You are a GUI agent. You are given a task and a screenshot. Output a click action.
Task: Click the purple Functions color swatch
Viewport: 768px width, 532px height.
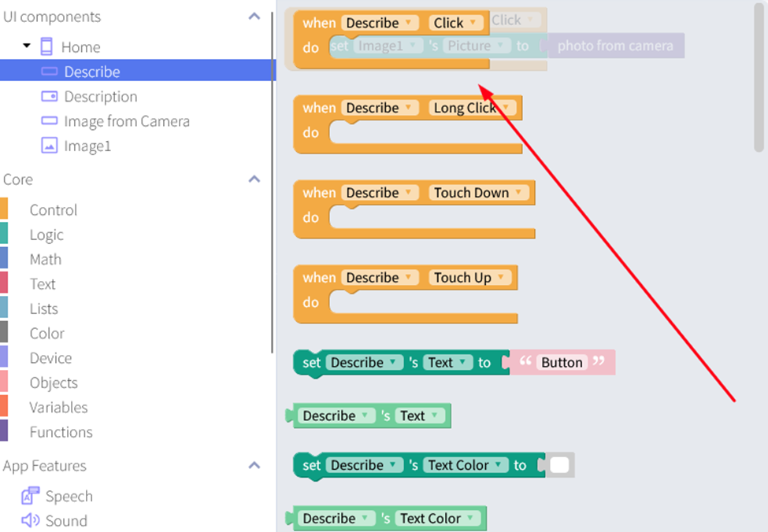[x=4, y=430]
